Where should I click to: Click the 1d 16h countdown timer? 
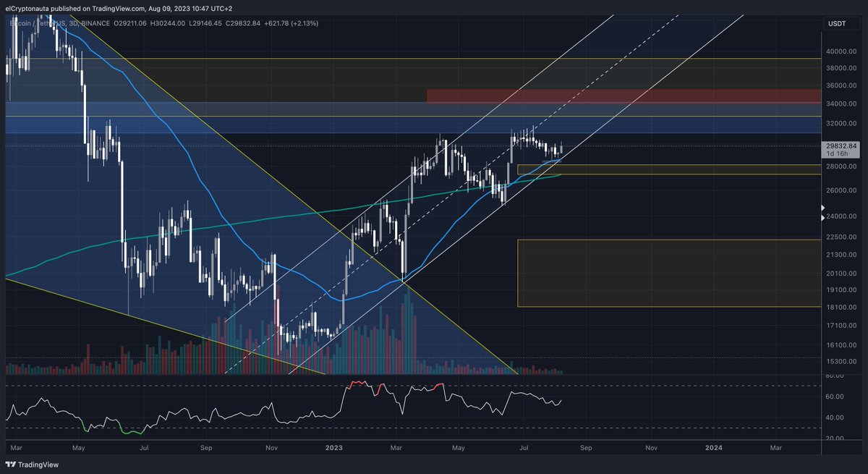tap(837, 154)
